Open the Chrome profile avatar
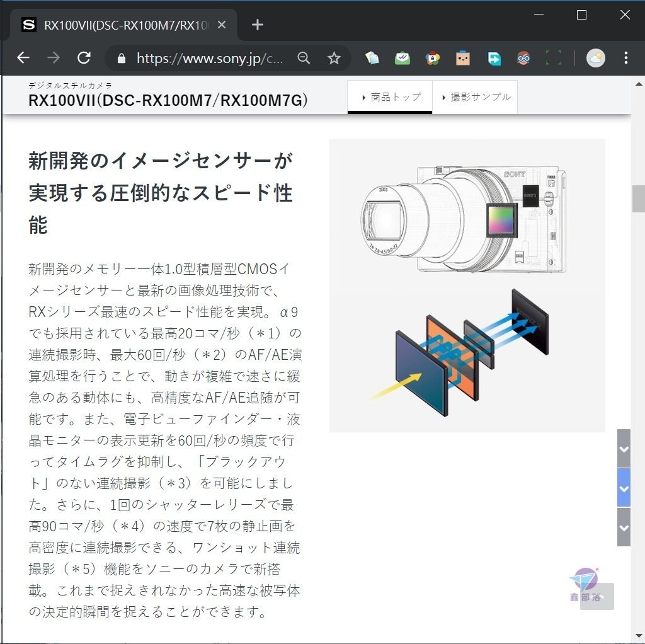645x644 pixels. click(596, 58)
